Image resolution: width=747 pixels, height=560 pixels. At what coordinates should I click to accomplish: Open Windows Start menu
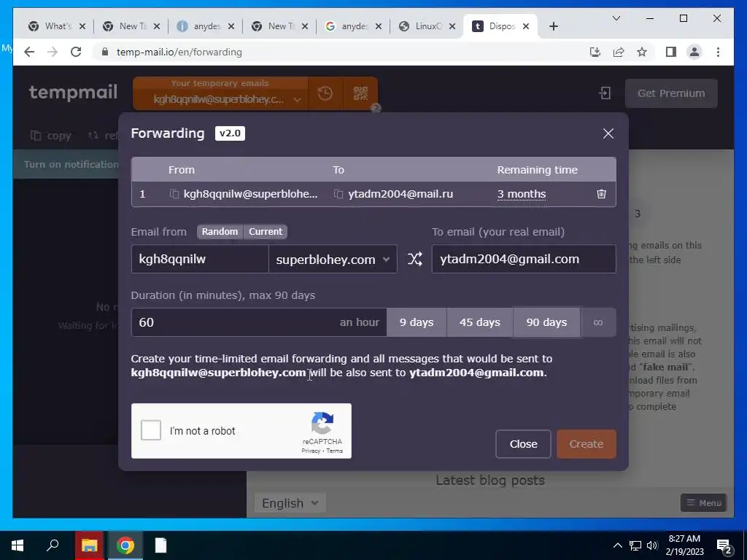coord(18,545)
